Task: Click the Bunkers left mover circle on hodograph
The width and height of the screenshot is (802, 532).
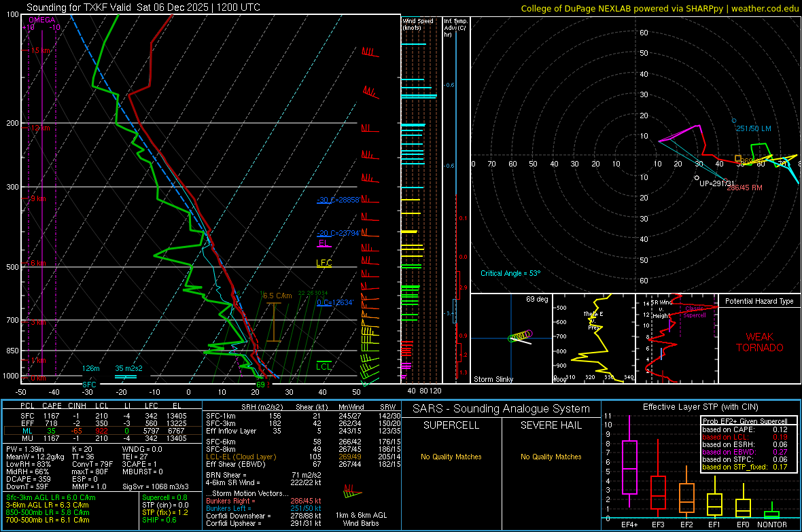Action: click(734, 121)
